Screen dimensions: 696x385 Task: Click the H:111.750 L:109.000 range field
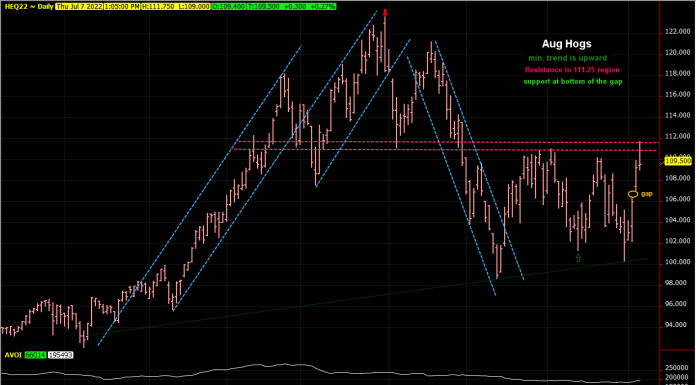click(176, 7)
